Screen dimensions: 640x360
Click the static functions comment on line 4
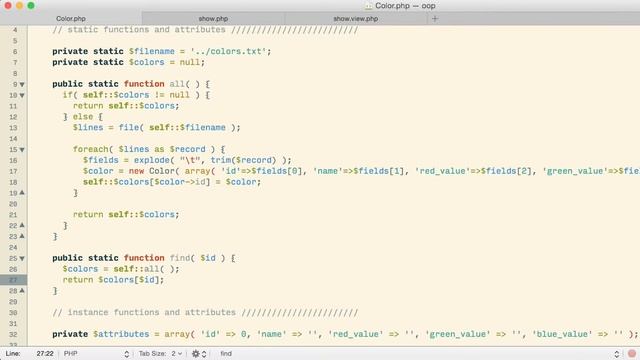point(205,30)
